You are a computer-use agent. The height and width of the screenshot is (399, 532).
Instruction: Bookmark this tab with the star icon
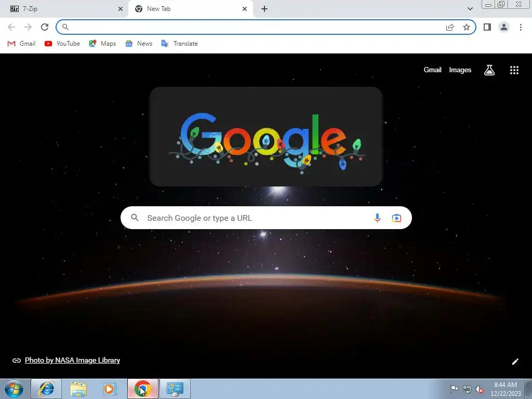467,27
